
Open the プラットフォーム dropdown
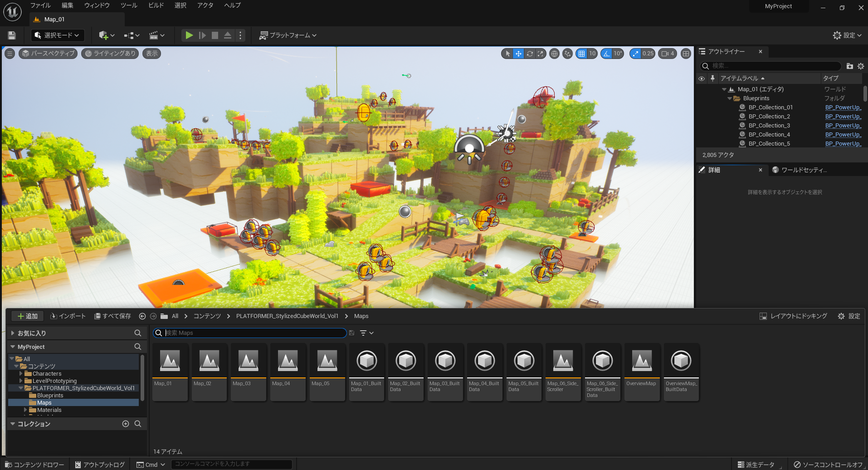288,35
